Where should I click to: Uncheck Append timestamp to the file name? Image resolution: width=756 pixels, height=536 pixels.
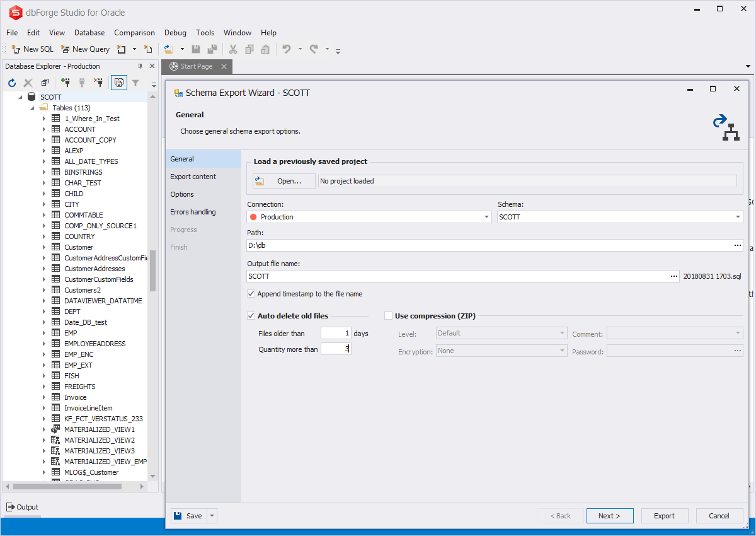tap(251, 294)
